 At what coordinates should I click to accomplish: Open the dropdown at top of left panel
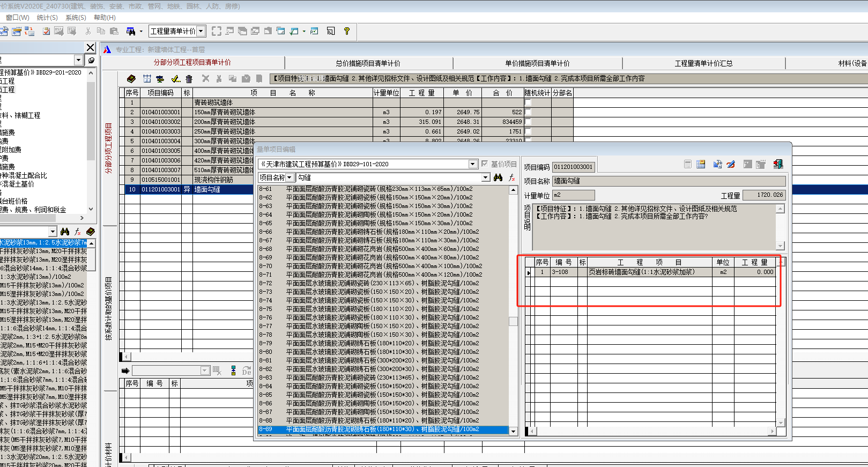pos(78,60)
